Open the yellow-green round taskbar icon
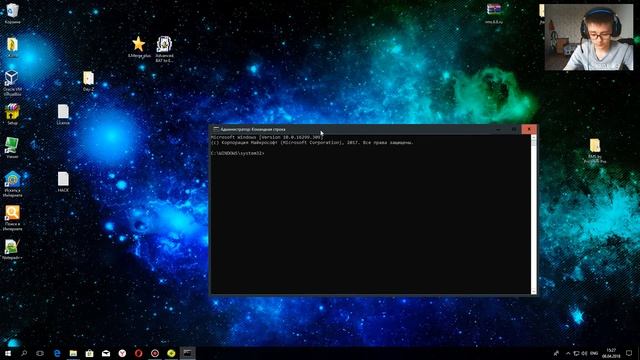Viewport: 640px width, 360px height. tap(171, 353)
